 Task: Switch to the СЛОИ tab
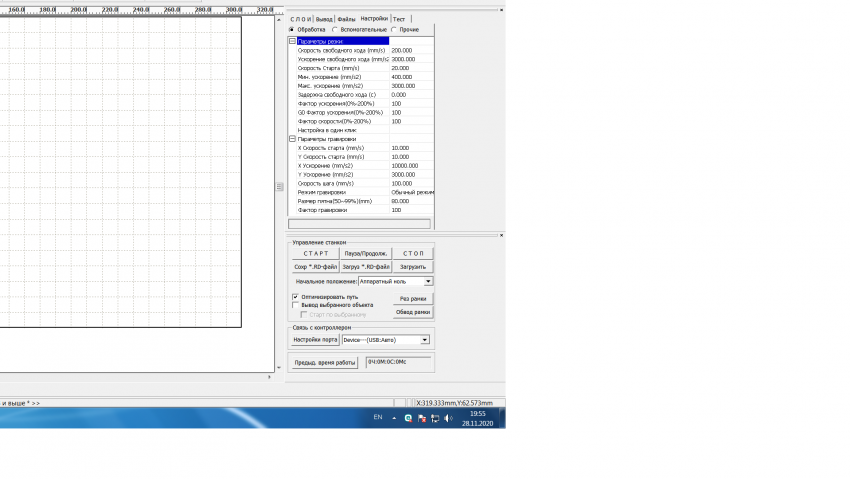click(300, 19)
